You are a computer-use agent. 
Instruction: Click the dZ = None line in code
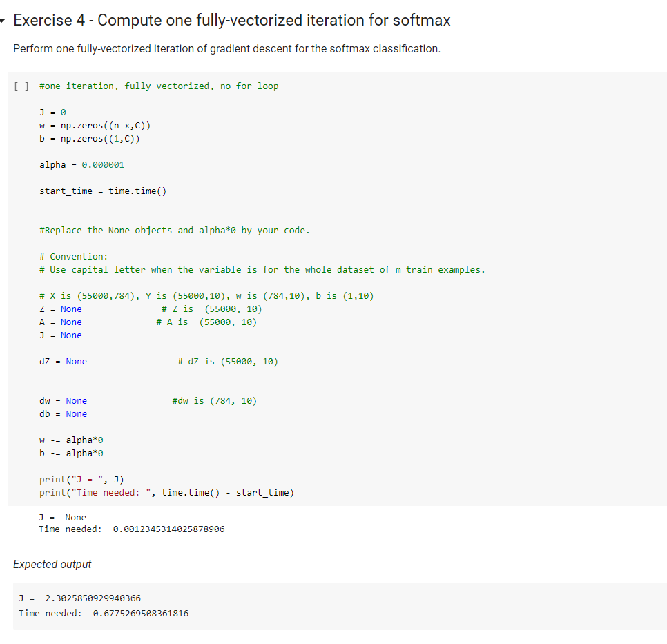pos(61,361)
